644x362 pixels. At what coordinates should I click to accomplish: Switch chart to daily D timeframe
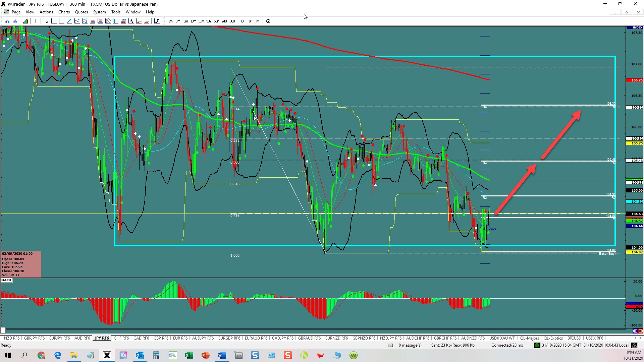pyautogui.click(x=242, y=21)
